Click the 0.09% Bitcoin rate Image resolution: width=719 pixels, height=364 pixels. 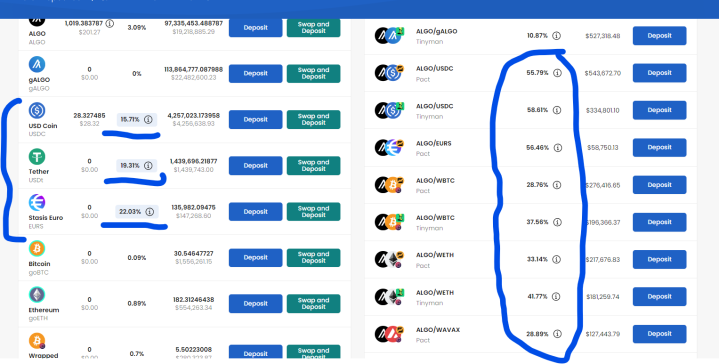[x=137, y=258]
